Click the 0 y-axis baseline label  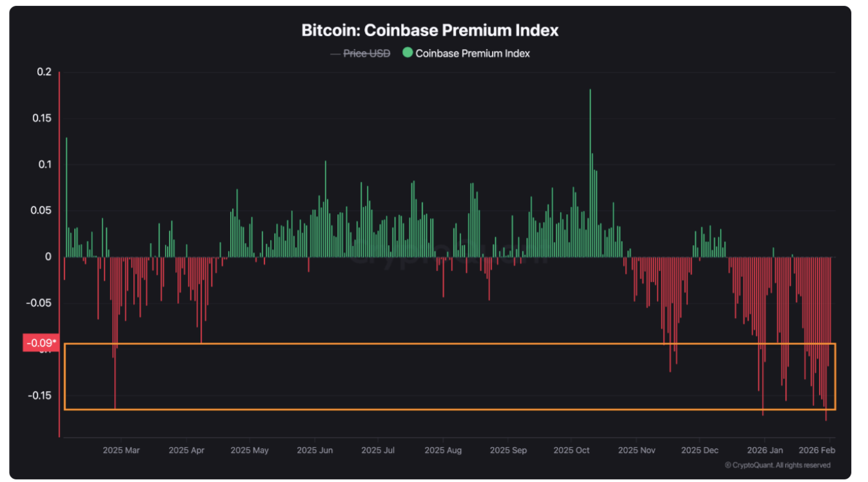pyautogui.click(x=48, y=257)
